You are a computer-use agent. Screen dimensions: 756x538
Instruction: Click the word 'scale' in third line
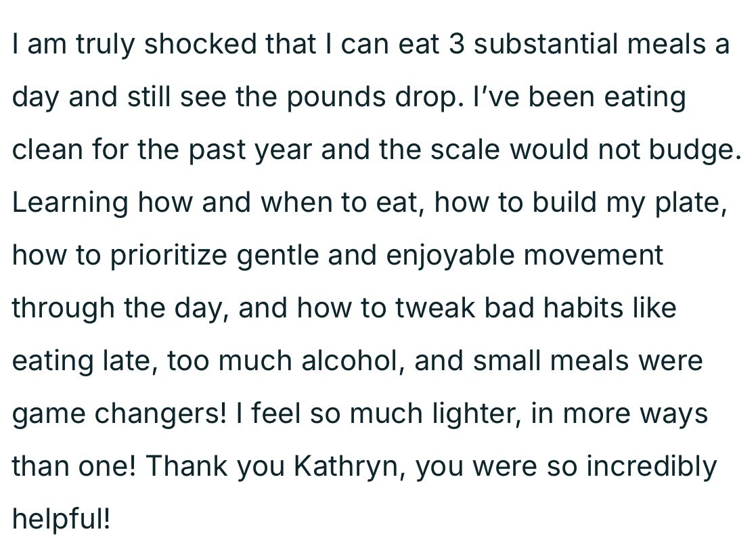pyautogui.click(x=465, y=150)
